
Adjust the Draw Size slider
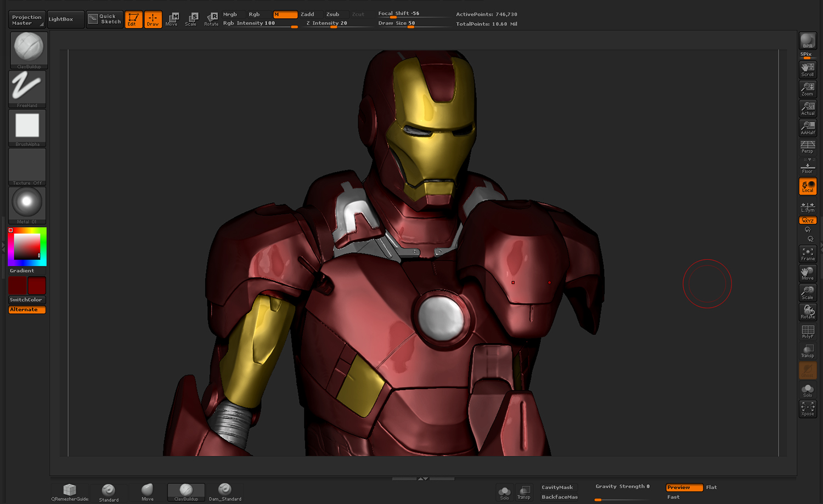tap(413, 24)
